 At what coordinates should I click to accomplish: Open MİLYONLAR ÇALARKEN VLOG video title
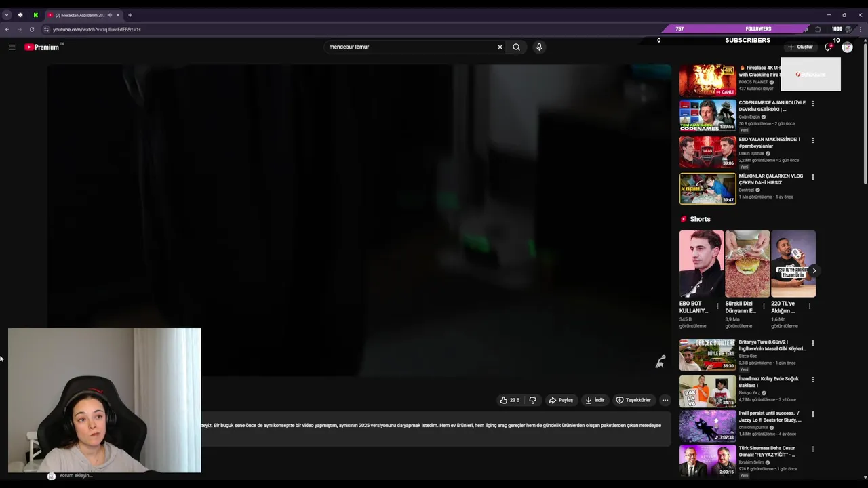771,179
